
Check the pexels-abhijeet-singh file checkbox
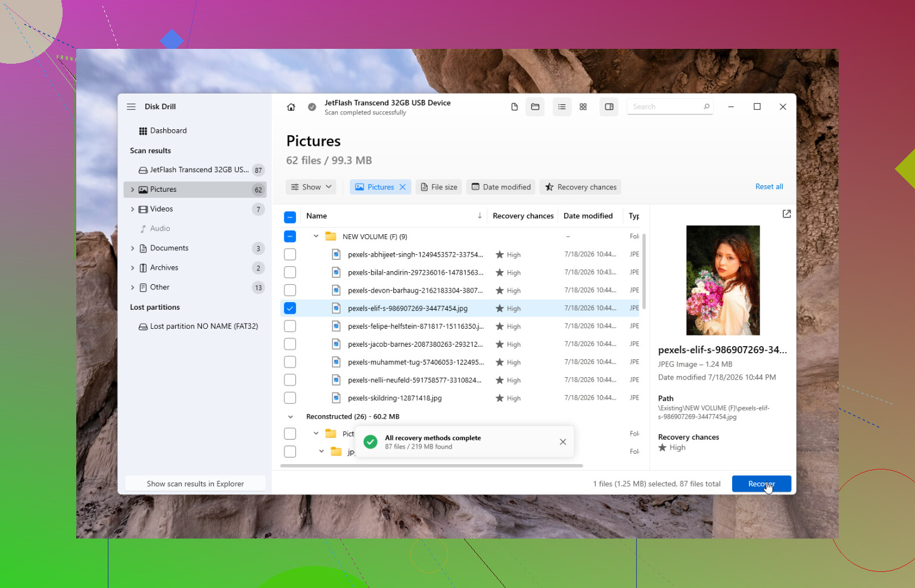(290, 254)
